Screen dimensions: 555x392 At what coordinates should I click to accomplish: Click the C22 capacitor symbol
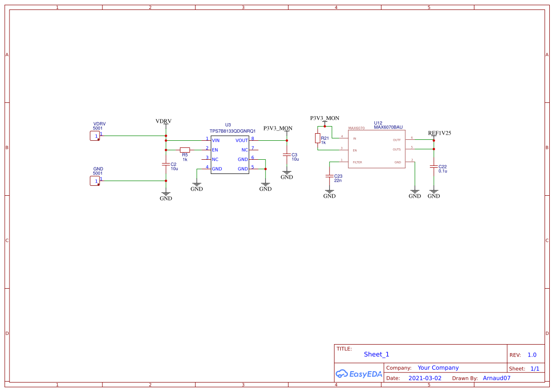(434, 166)
